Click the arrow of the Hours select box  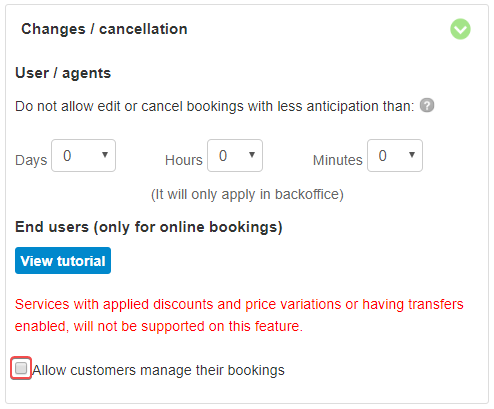tap(252, 155)
